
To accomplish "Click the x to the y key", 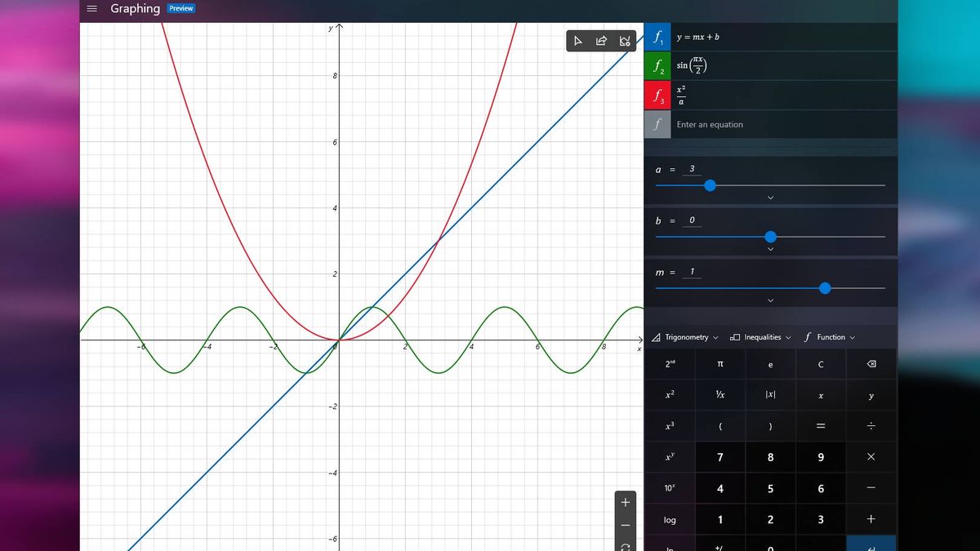I will pos(670,457).
